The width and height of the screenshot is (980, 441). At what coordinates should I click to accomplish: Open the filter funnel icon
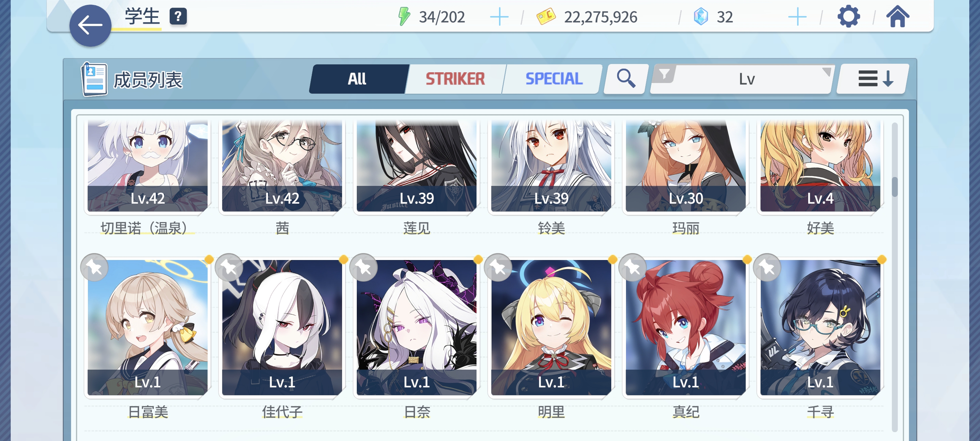[664, 73]
